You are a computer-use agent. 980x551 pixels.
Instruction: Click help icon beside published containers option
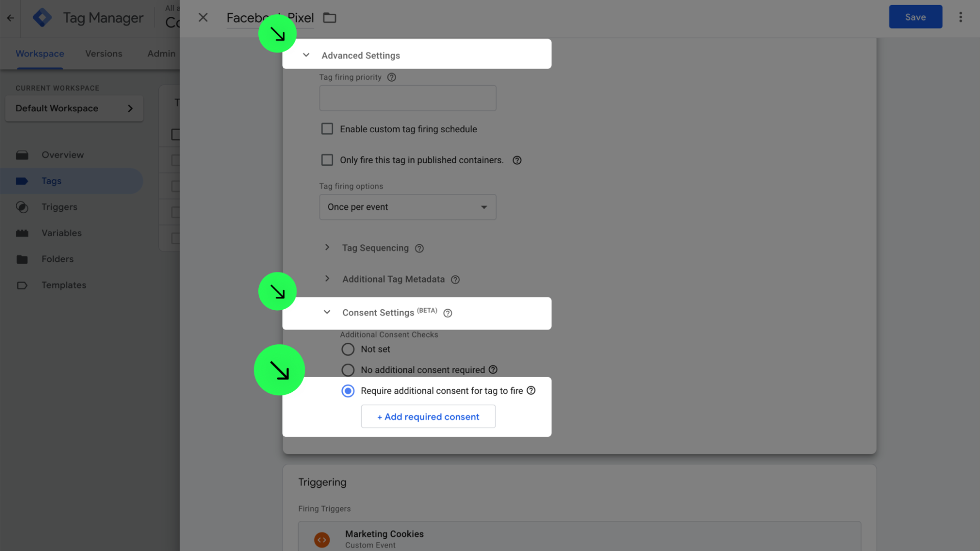(517, 160)
